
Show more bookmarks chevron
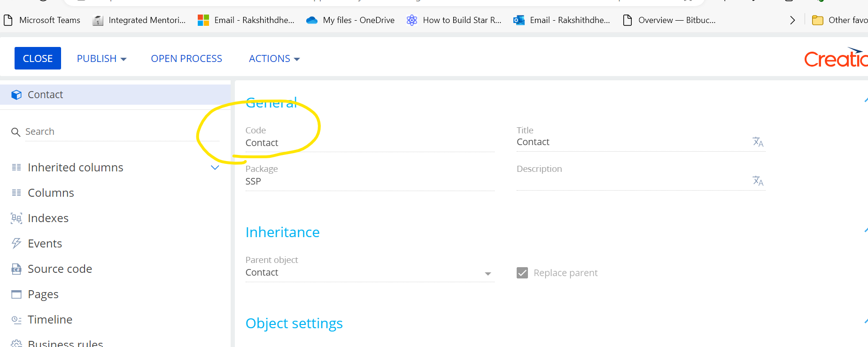point(792,20)
